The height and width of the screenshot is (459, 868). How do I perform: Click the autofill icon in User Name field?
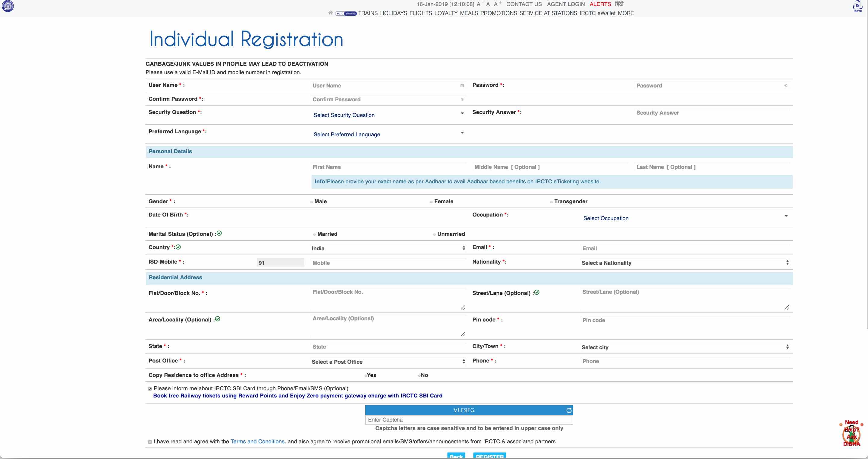pos(462,86)
